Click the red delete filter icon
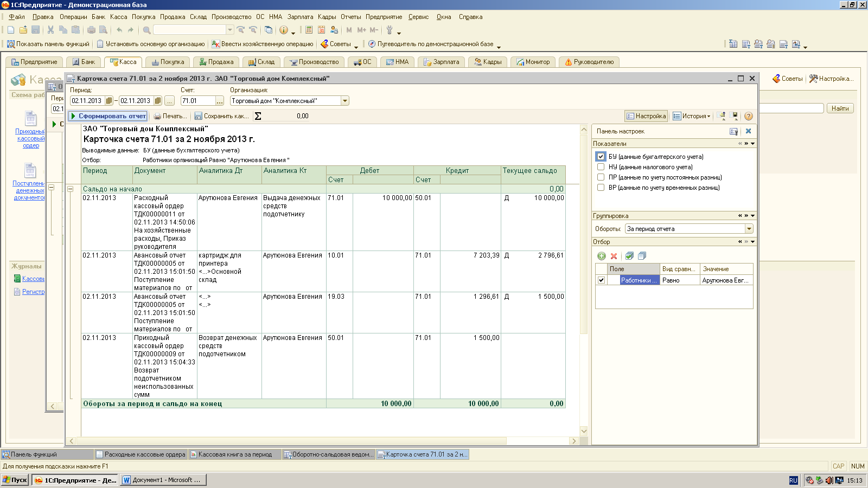The width and height of the screenshot is (868, 488). pyautogui.click(x=614, y=256)
